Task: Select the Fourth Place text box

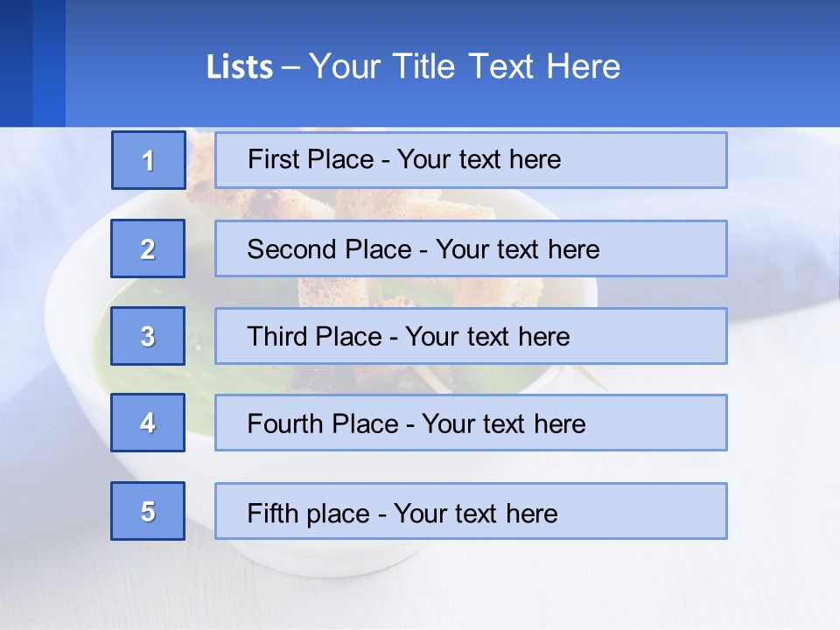Action: pyautogui.click(x=471, y=423)
